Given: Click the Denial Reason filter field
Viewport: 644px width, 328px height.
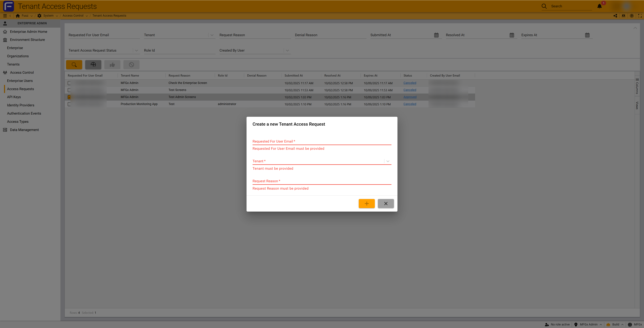Looking at the screenshot, I should (x=331, y=35).
